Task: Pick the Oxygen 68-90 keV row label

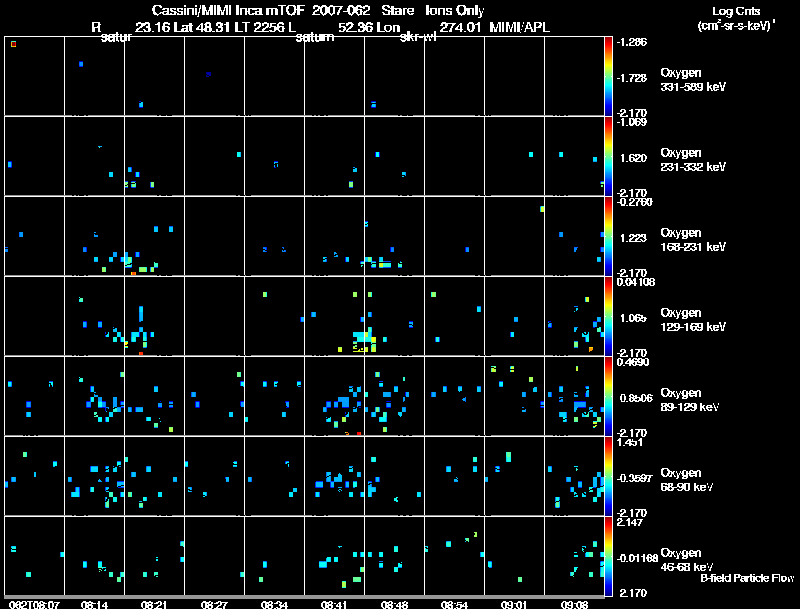Action: tap(687, 480)
